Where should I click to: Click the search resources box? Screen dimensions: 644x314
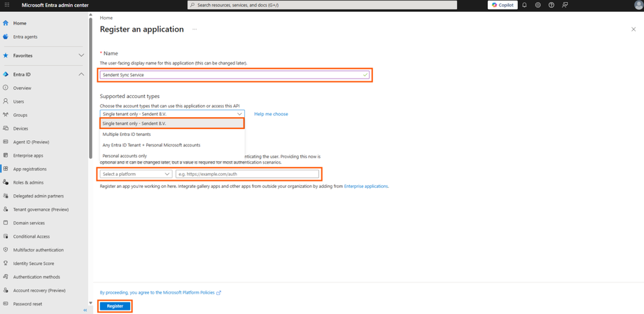[x=322, y=5]
